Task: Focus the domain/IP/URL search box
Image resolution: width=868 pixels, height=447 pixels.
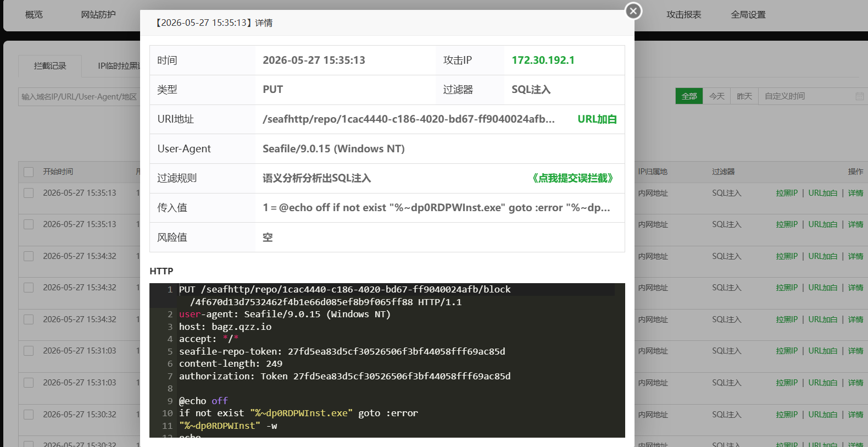Action: click(x=79, y=97)
